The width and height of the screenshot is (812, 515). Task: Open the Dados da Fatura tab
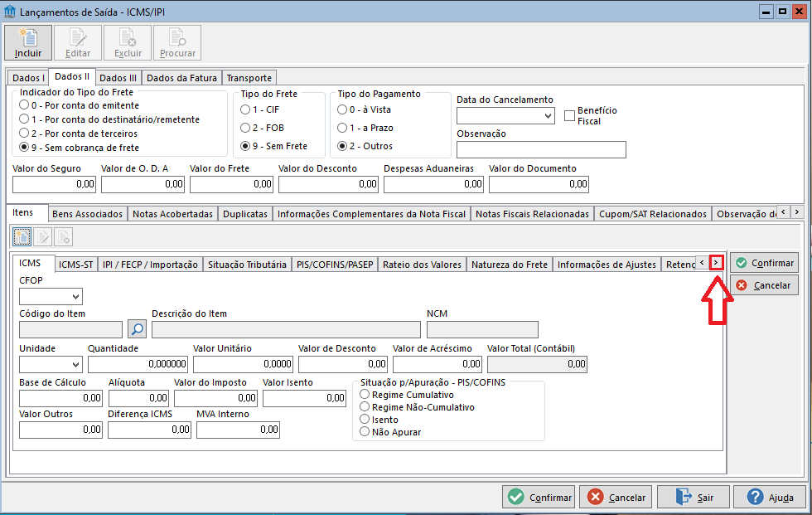pyautogui.click(x=181, y=78)
